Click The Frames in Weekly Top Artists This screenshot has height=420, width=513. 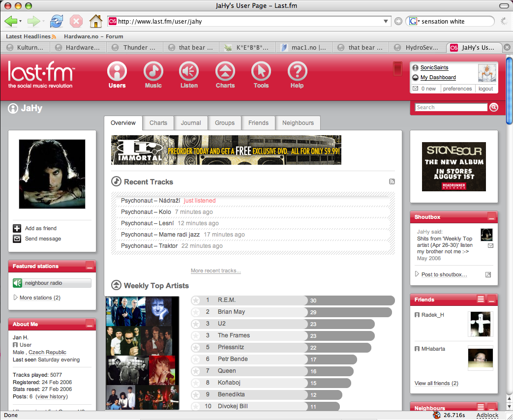point(234,335)
